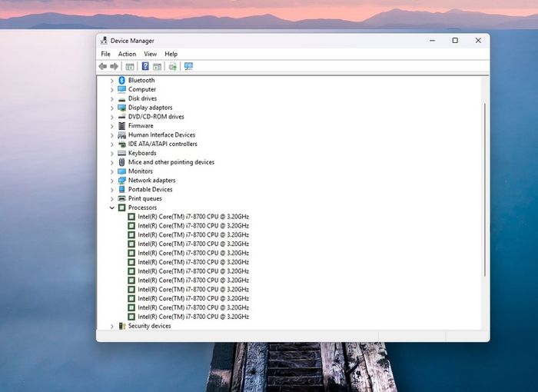Expand the DVD/CD-ROM drives node

tap(112, 117)
